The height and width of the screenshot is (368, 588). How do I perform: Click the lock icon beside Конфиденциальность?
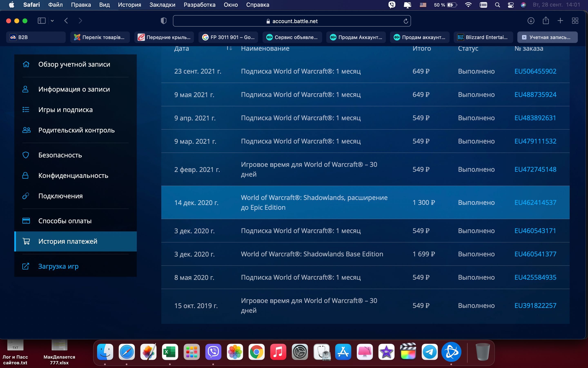(26, 175)
